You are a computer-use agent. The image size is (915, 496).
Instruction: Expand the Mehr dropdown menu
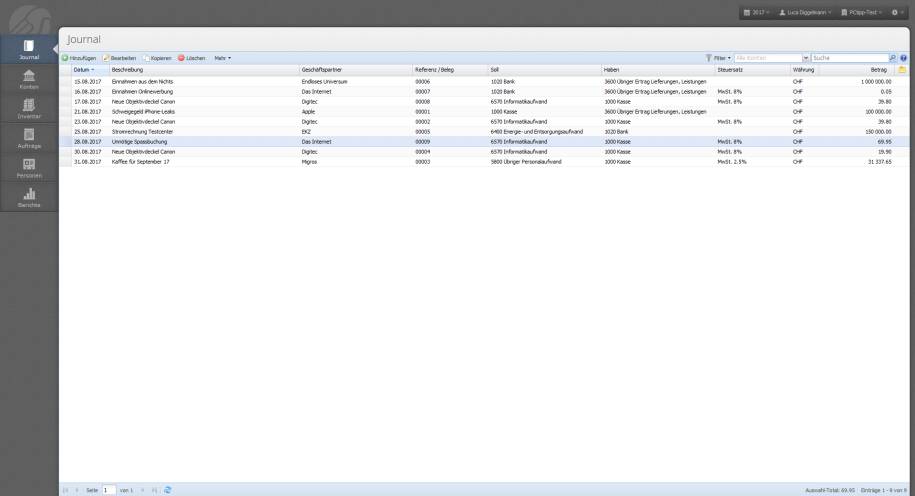click(222, 58)
